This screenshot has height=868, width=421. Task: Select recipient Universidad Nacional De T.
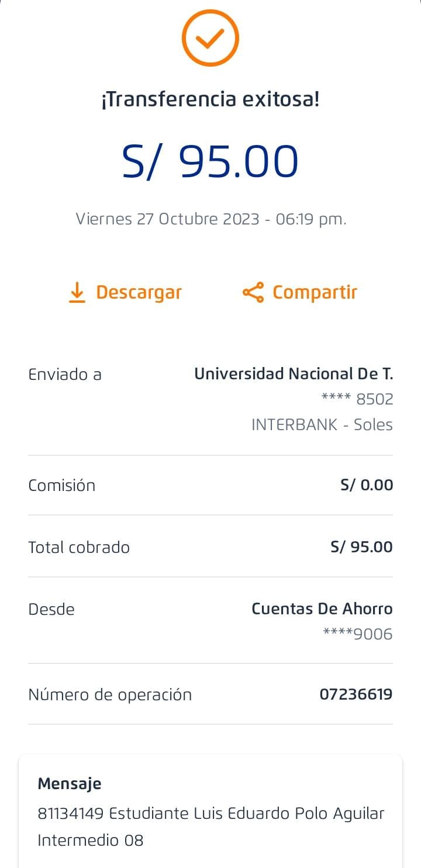(x=294, y=374)
